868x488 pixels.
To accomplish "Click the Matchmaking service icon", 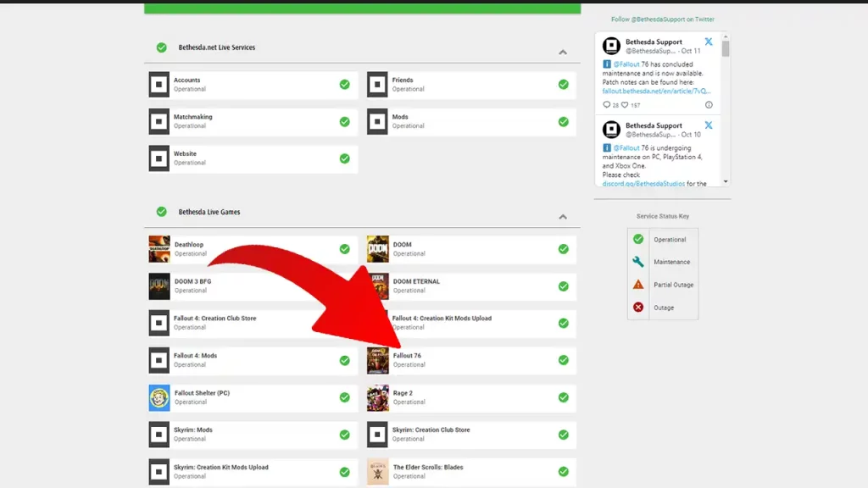I will coord(159,121).
